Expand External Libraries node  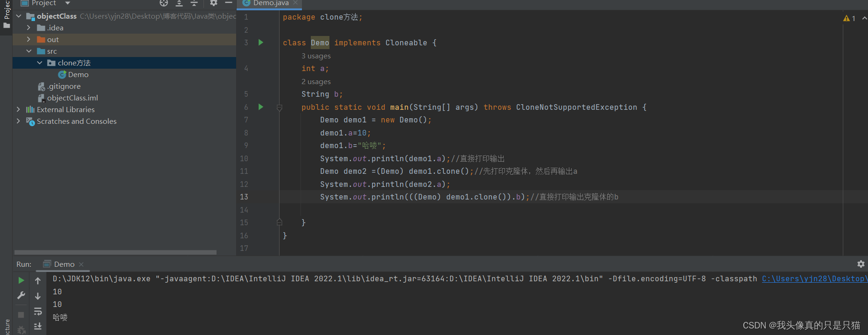pyautogui.click(x=19, y=110)
